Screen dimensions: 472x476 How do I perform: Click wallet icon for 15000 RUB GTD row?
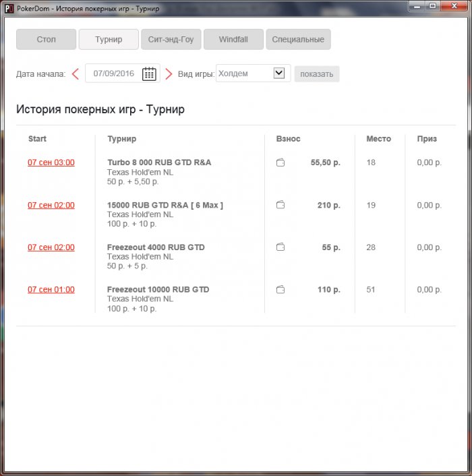point(281,205)
